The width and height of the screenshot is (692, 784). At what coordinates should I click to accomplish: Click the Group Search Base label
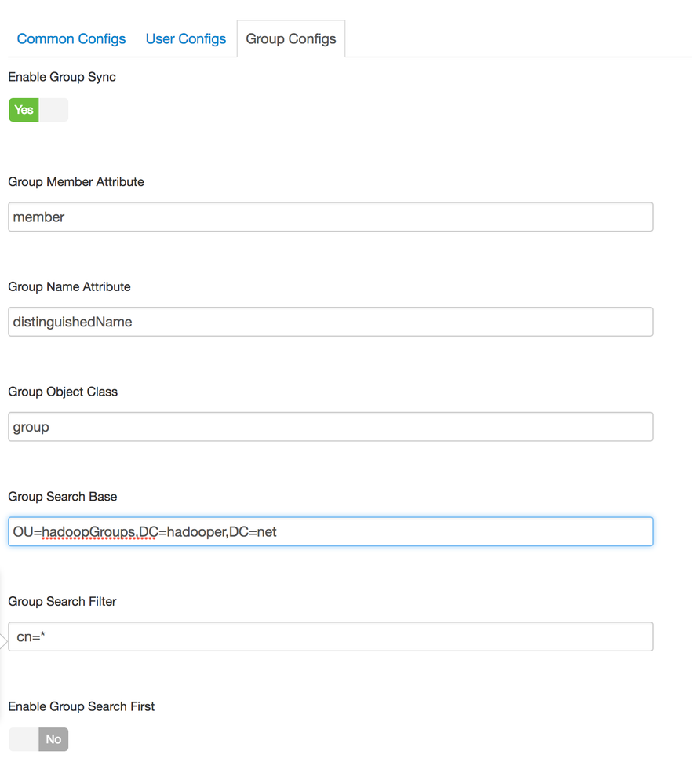[62, 497]
